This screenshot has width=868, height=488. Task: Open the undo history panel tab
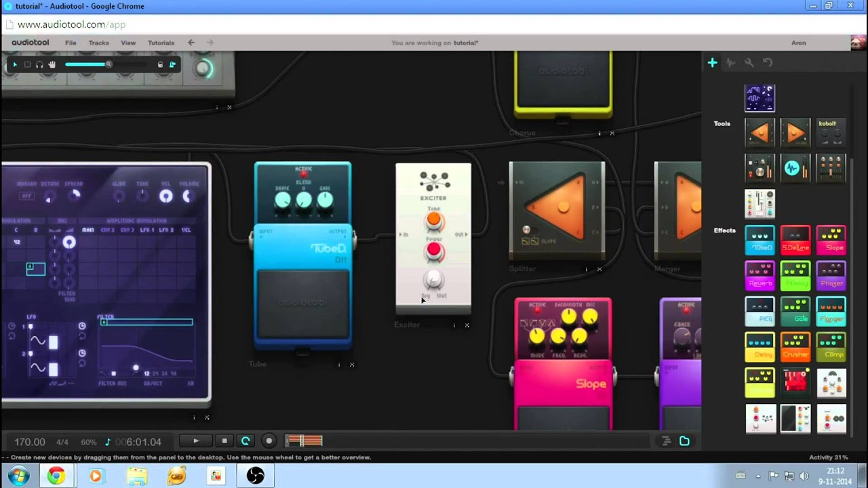(767, 62)
